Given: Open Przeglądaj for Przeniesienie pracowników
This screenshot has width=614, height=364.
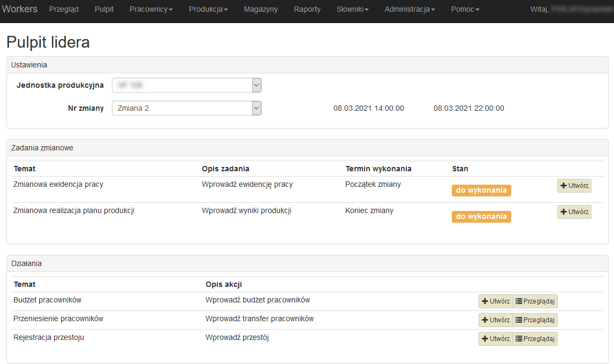Looking at the screenshot, I should pyautogui.click(x=535, y=320).
